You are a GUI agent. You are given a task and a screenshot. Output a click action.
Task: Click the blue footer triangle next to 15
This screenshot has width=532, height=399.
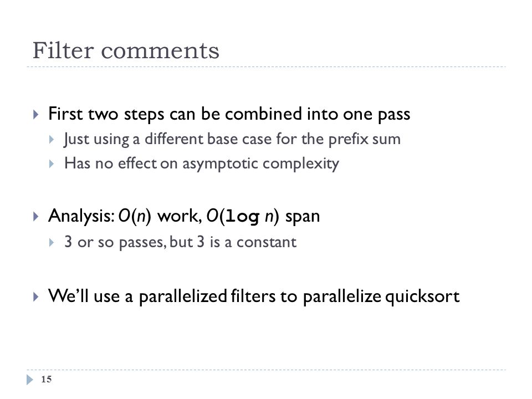click(30, 379)
